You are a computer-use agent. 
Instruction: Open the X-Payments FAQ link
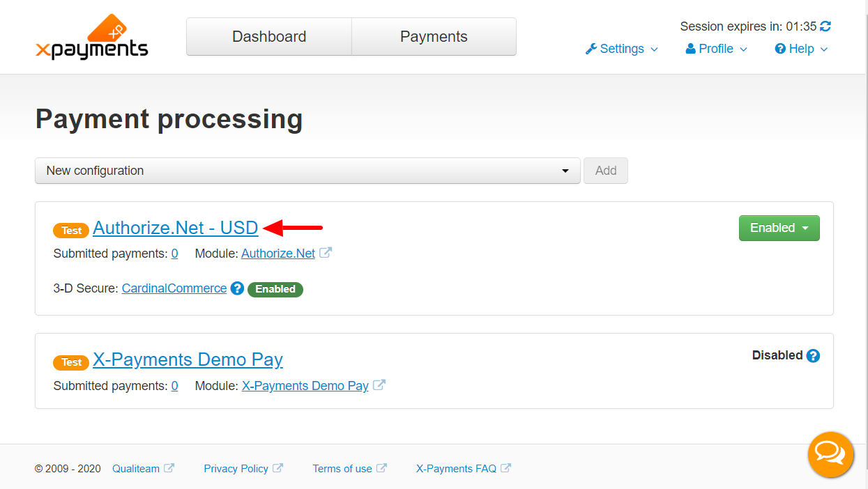point(457,469)
